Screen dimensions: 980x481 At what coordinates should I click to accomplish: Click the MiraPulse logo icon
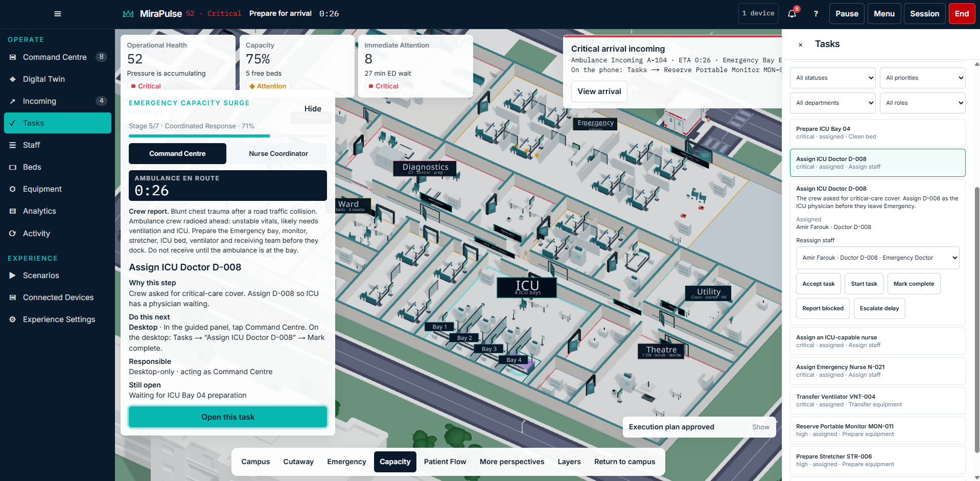click(x=128, y=14)
